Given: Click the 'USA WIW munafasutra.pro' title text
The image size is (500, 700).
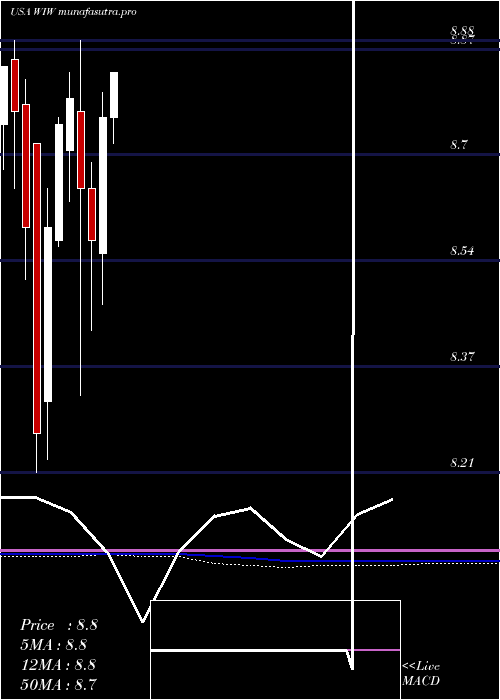Looking at the screenshot, I should pos(73,12).
